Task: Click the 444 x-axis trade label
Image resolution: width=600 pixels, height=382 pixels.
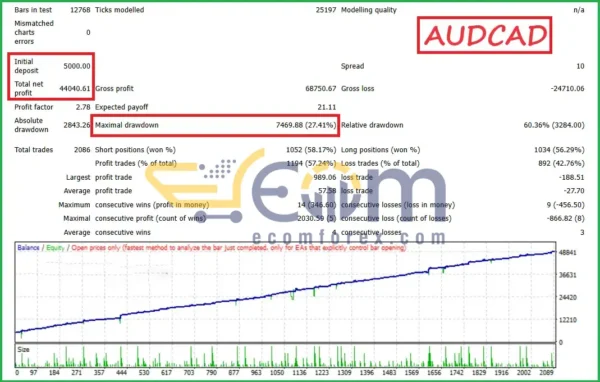Action: pos(121,372)
